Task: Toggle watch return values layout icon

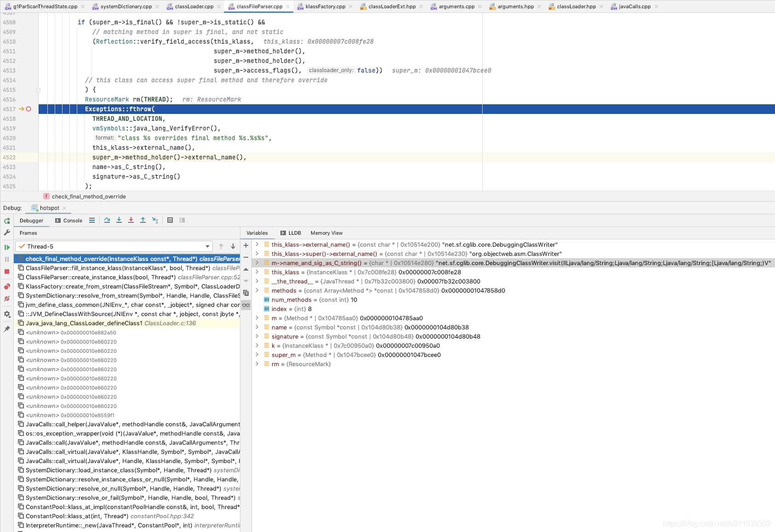Action: point(182,220)
